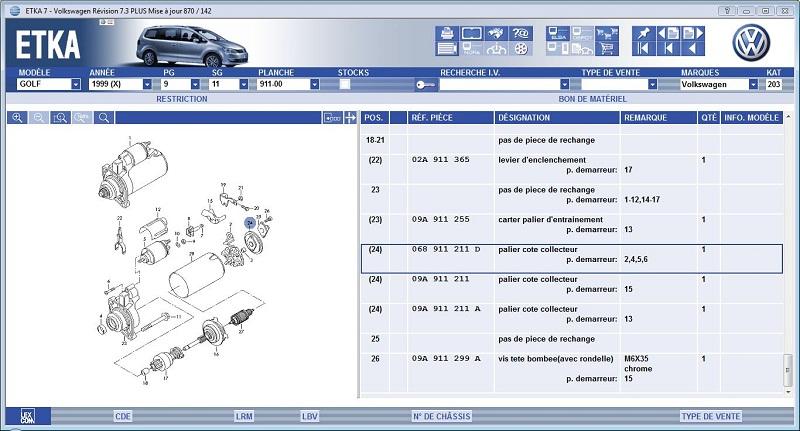Open the MODÈLE dropdown showing GOLF

tap(49, 84)
